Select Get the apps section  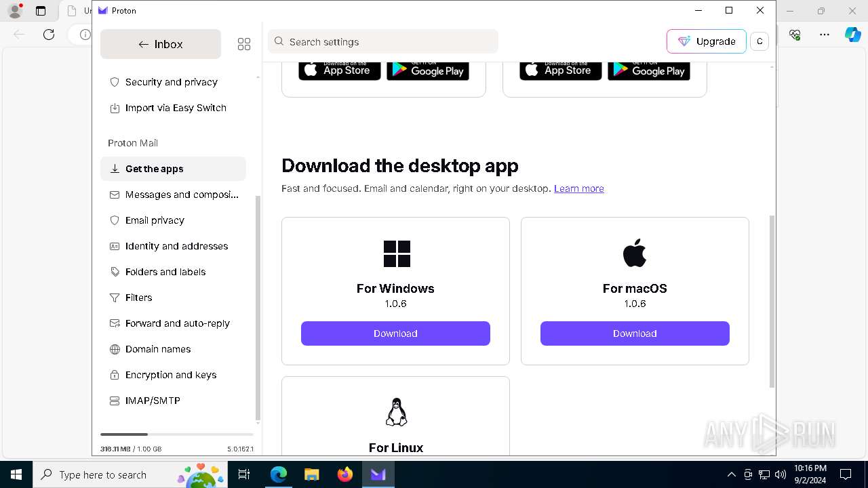pos(173,169)
